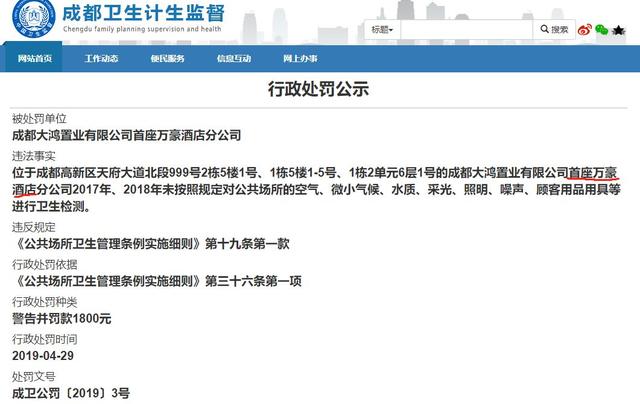Go to 网站首页 tab
The width and height of the screenshot is (640, 404).
pos(34,58)
